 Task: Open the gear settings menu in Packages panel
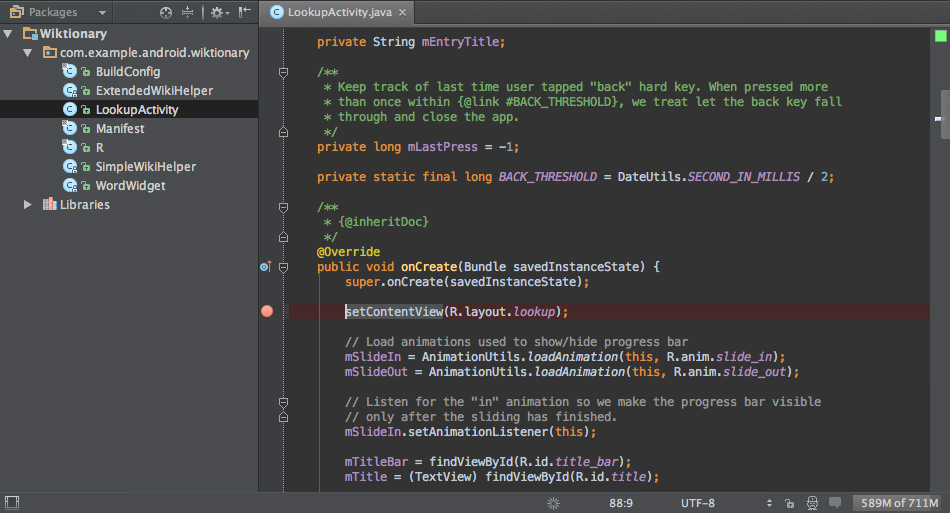click(219, 12)
